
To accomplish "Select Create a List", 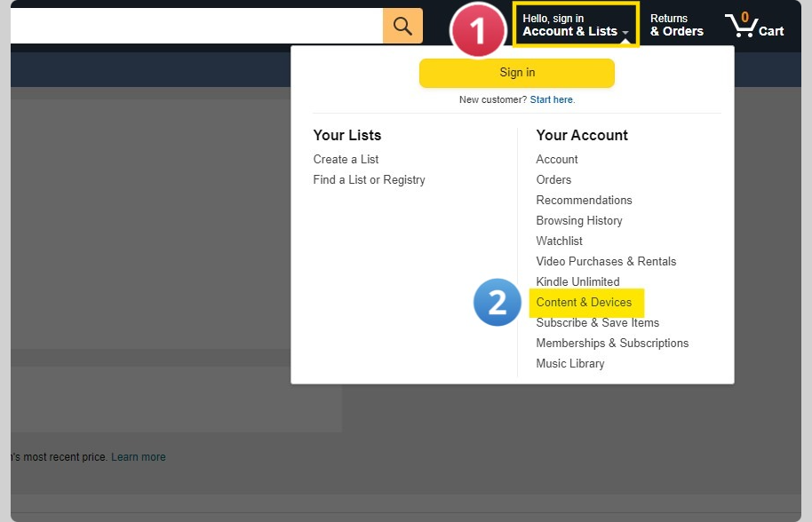I will coord(346,159).
